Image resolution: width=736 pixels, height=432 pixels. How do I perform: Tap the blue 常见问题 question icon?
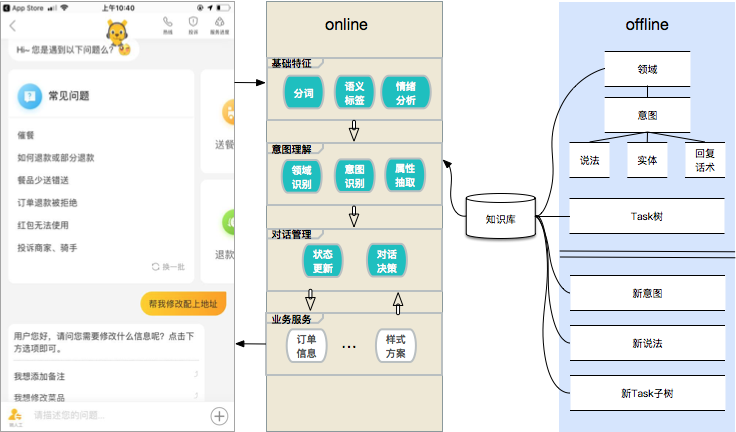(x=30, y=96)
